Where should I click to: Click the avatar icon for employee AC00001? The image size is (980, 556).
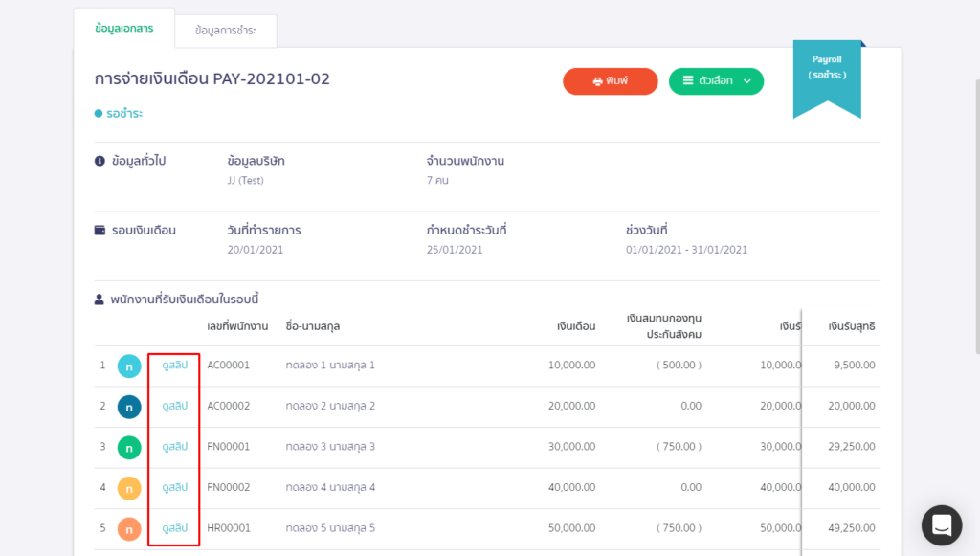point(129,367)
